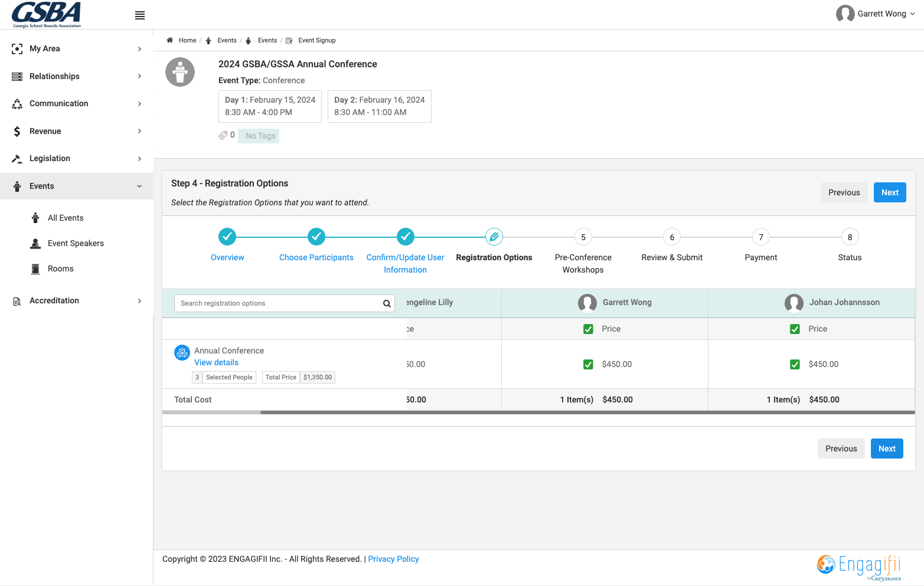
Task: Open the Garrett Wong user dropdown
Action: (876, 14)
